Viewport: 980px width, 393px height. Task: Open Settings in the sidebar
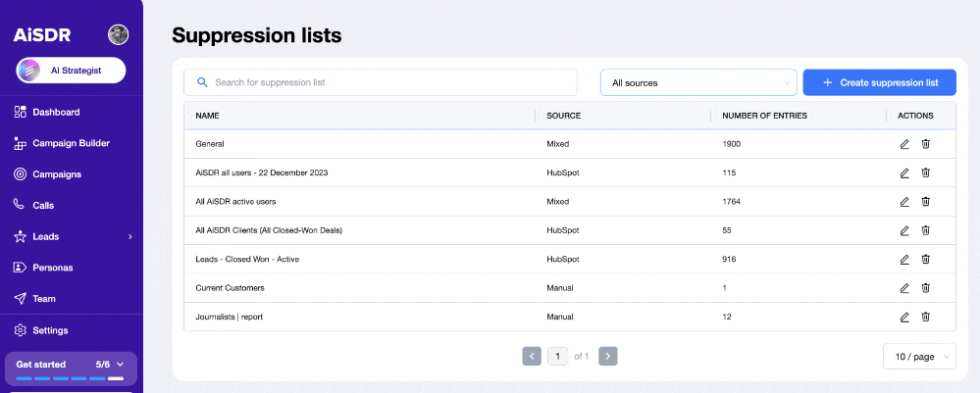[50, 330]
